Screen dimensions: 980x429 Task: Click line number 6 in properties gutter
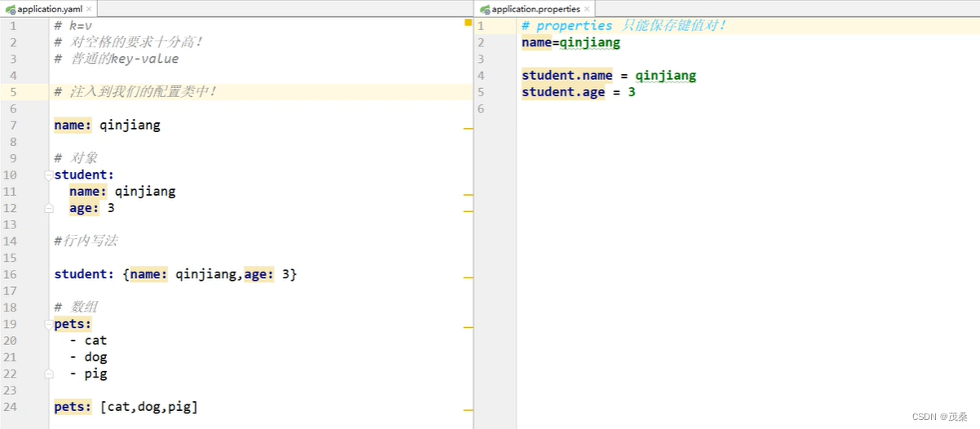(481, 108)
